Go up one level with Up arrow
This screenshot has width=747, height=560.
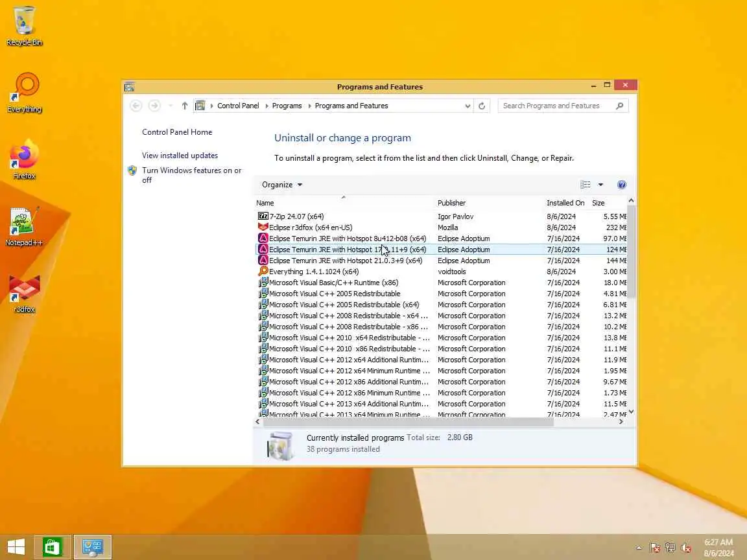click(x=185, y=106)
